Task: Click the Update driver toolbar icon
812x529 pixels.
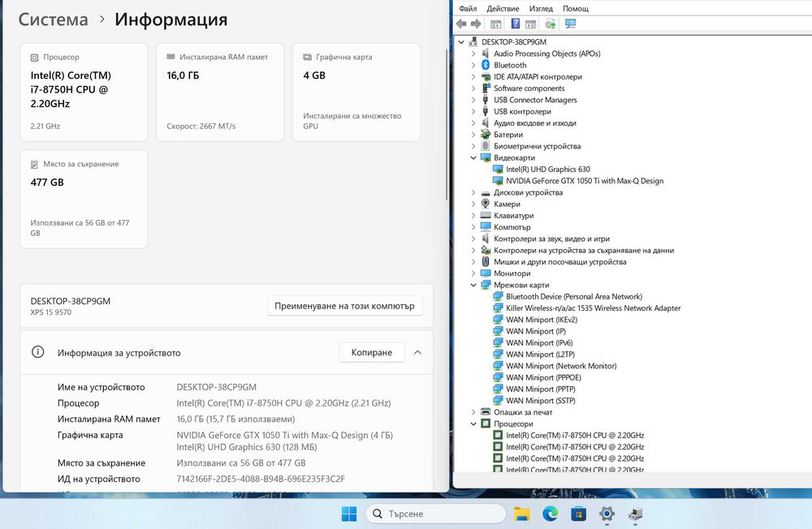Action: [551, 24]
